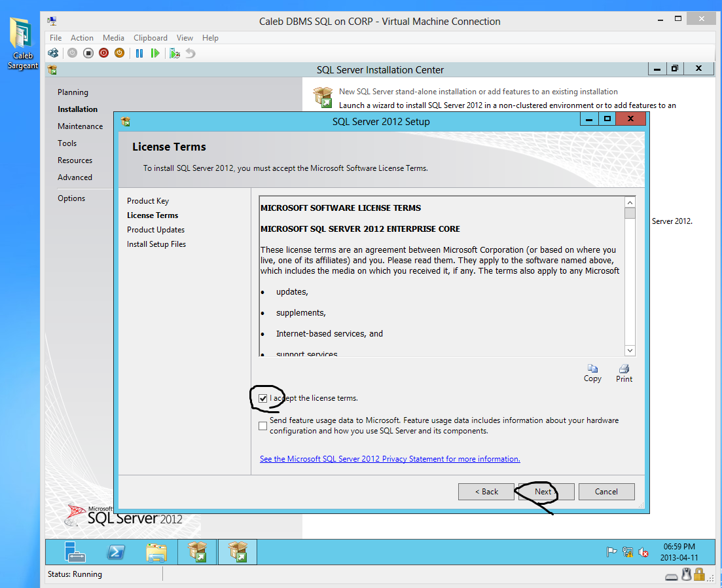722x588 pixels.
Task: Print the license terms
Action: click(624, 373)
